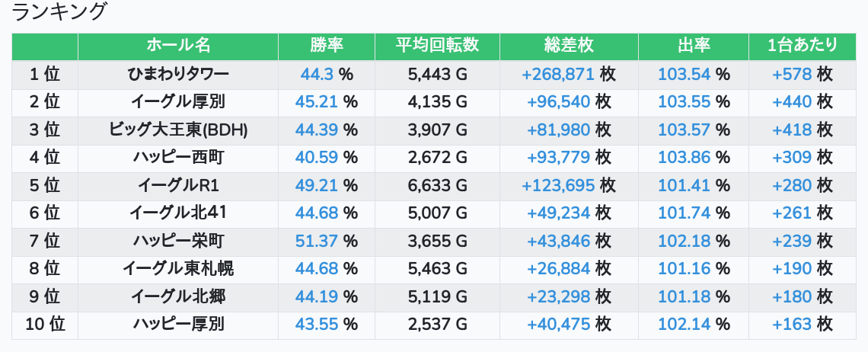This screenshot has height=352, width=868.
Task: Select payout rate 103.86 value
Action: pyautogui.click(x=684, y=158)
